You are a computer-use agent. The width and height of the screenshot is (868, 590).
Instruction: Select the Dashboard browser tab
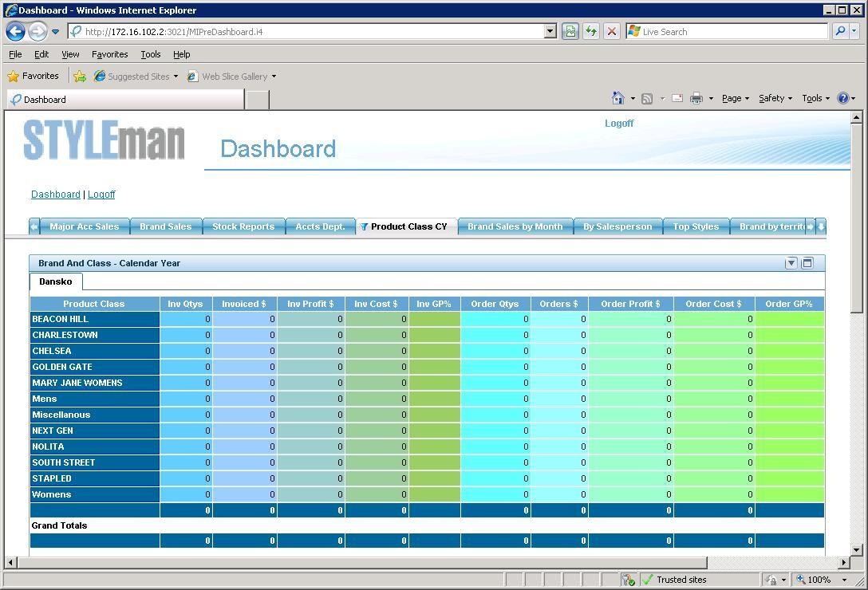[126, 100]
